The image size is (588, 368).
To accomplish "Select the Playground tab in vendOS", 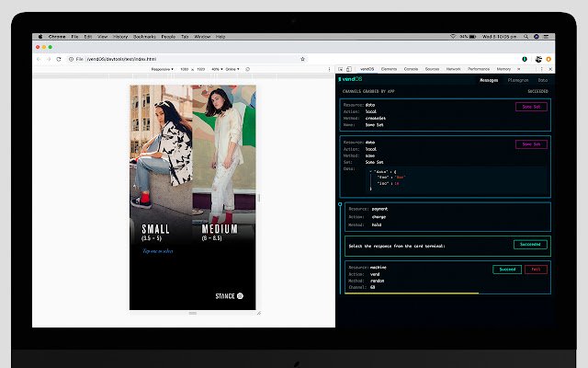I will (x=518, y=80).
